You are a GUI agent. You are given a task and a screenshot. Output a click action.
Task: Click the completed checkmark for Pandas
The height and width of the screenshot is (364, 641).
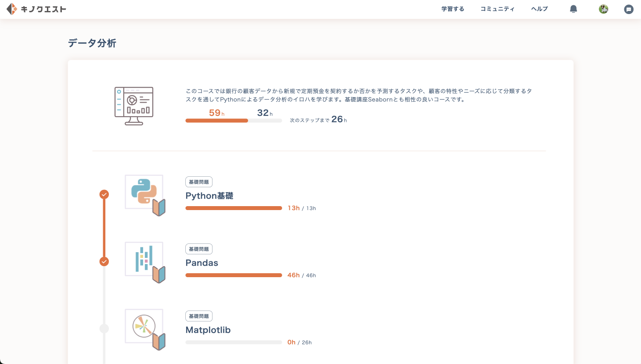[x=104, y=261]
